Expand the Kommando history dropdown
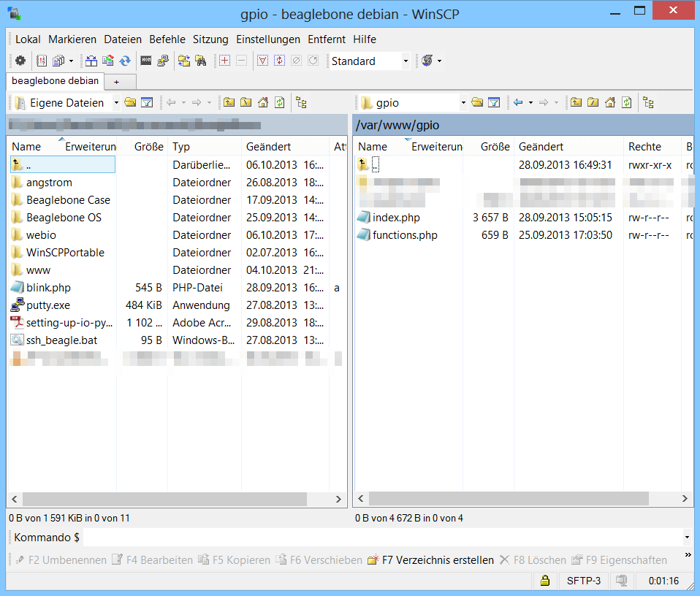This screenshot has height=596, width=700. pyautogui.click(x=687, y=537)
